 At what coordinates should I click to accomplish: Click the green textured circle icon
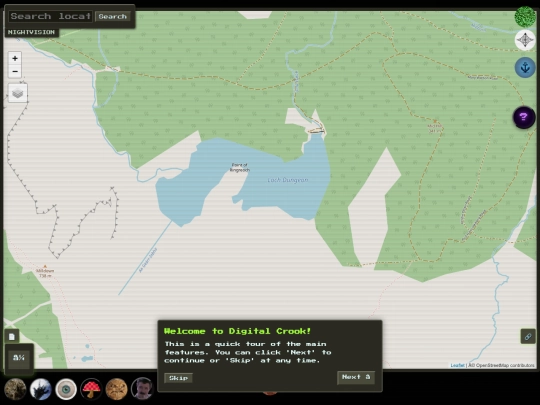tap(525, 16)
